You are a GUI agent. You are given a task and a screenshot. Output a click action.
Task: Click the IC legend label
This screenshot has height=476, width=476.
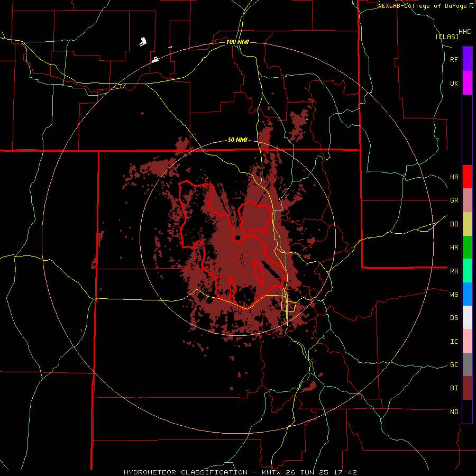click(454, 342)
